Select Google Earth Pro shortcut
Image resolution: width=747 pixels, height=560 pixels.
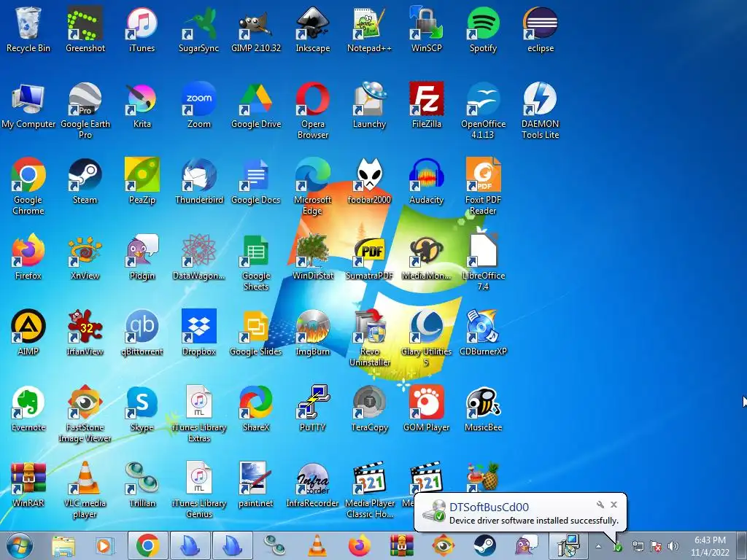85,111
